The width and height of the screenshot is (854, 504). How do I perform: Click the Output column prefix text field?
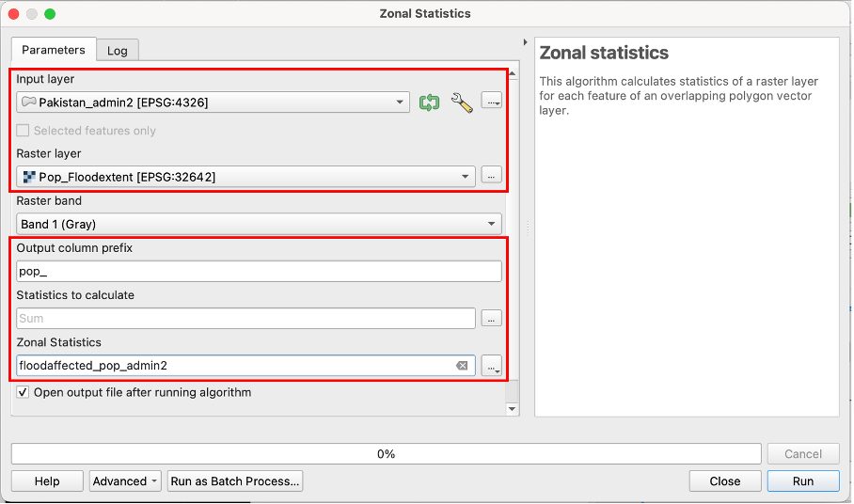click(x=259, y=272)
